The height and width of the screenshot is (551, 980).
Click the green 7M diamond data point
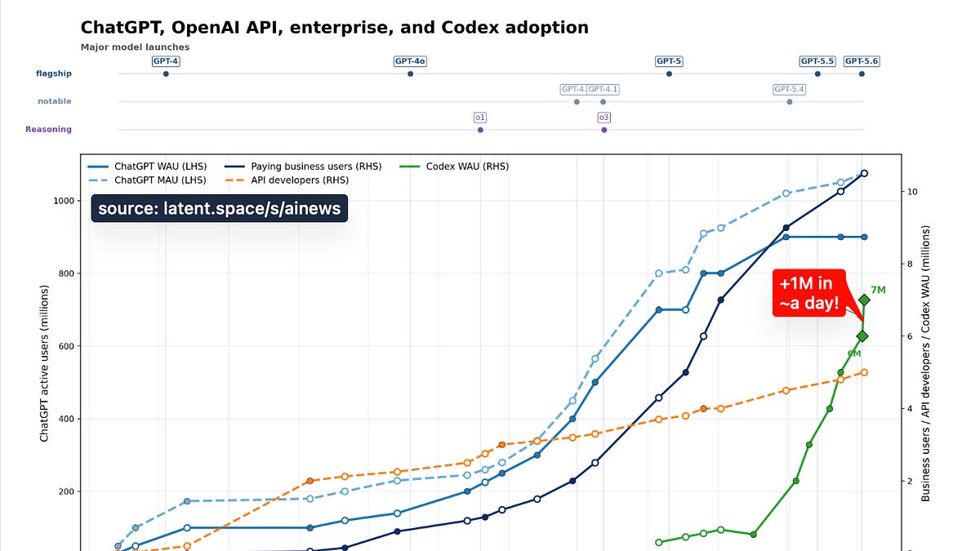point(864,300)
